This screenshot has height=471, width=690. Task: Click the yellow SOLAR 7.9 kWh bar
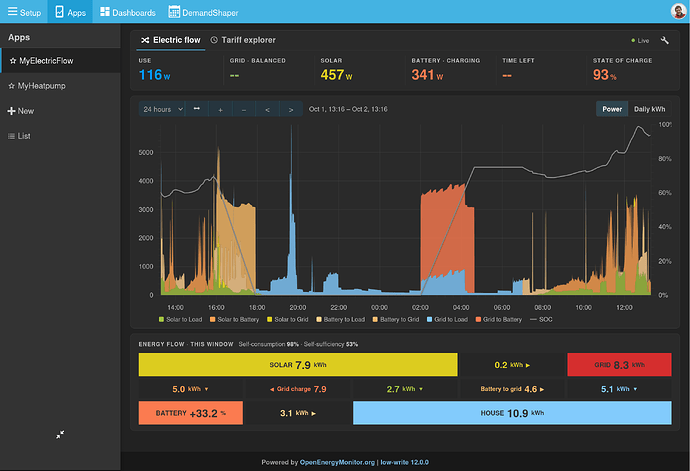click(298, 364)
